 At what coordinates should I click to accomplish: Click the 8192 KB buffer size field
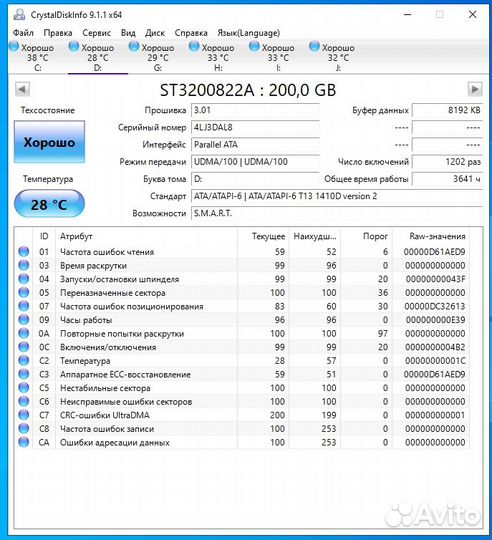pos(448,110)
